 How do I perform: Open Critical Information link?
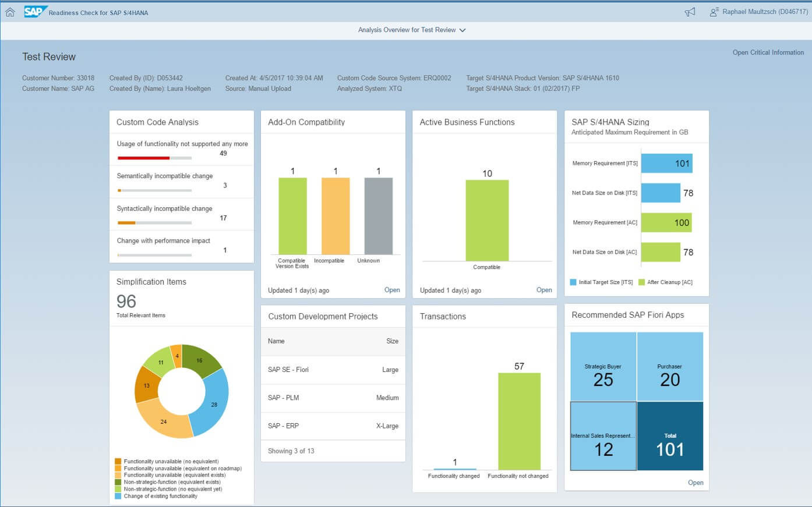click(768, 52)
